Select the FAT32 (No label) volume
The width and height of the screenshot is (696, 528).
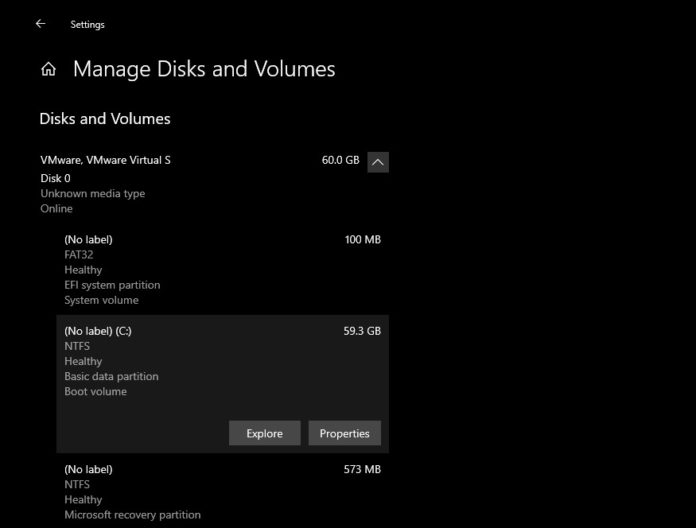point(220,269)
